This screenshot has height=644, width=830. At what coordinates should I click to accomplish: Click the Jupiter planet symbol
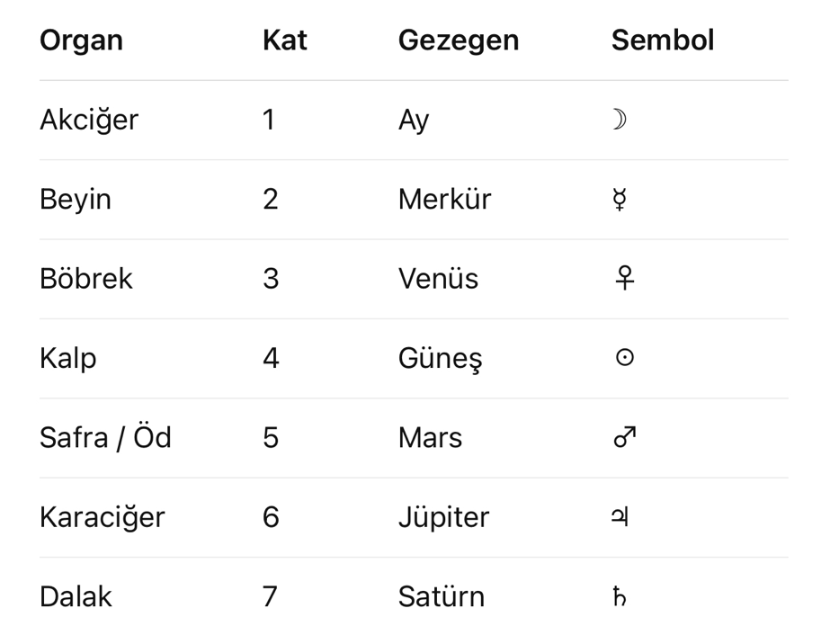tap(619, 517)
